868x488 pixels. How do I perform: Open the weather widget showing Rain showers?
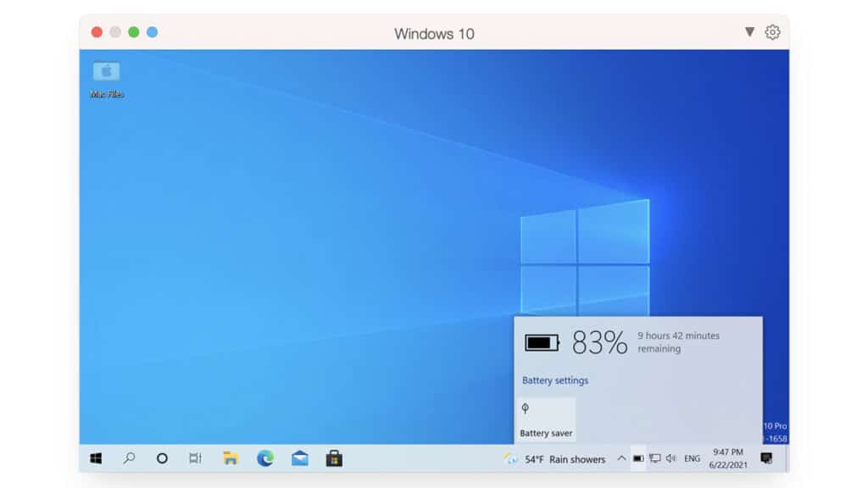pyautogui.click(x=554, y=459)
